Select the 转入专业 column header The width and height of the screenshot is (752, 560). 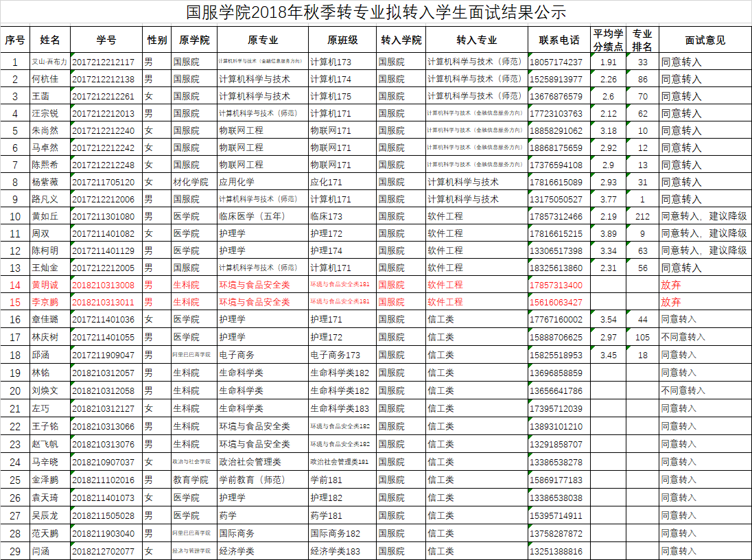(476, 40)
